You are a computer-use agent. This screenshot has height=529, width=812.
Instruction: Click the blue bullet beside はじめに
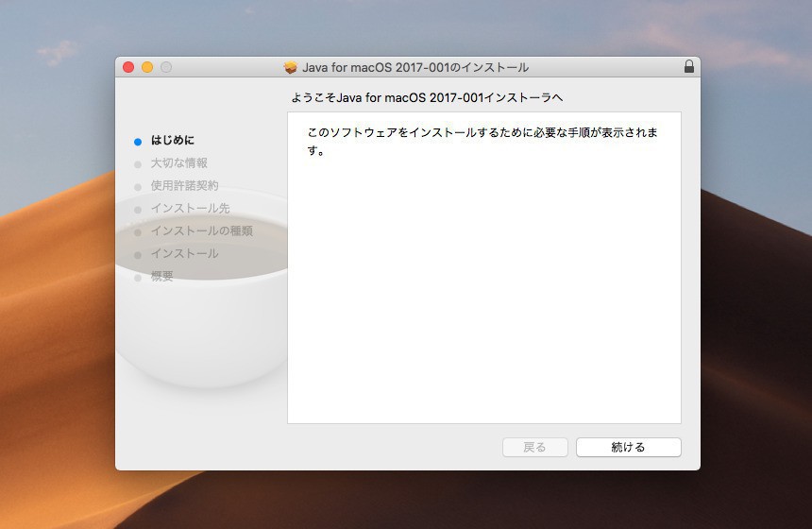tap(138, 142)
